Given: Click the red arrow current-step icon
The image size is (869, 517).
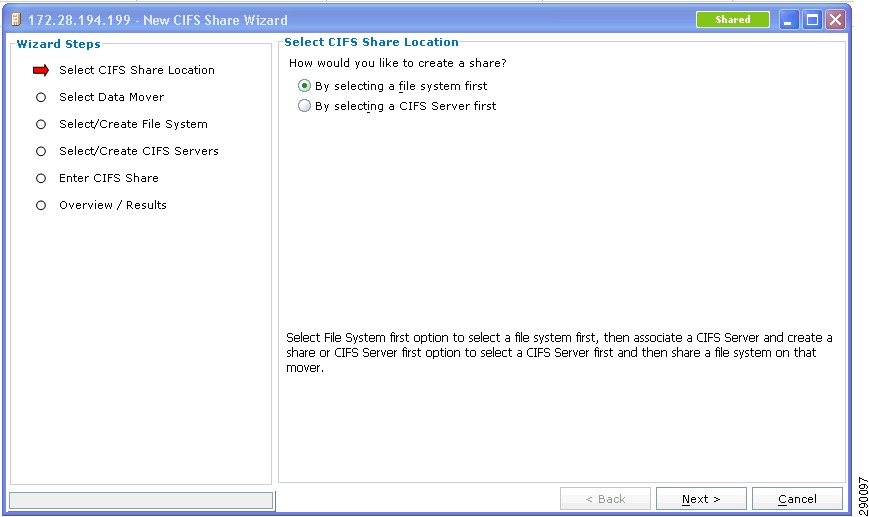Looking at the screenshot, I should (x=41, y=70).
